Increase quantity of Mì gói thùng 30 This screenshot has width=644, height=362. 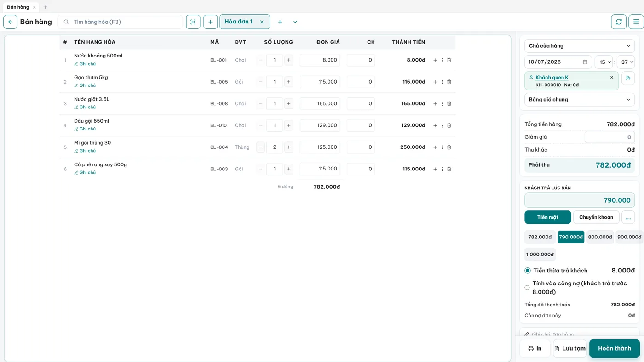coord(289,147)
